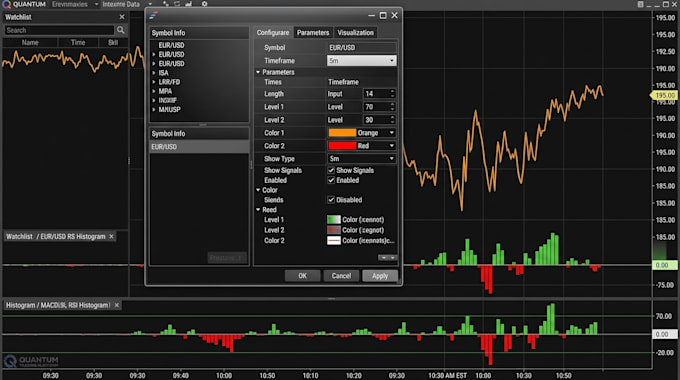The height and width of the screenshot is (380, 680).
Task: Open the Show Type dropdown
Action: pyautogui.click(x=361, y=159)
